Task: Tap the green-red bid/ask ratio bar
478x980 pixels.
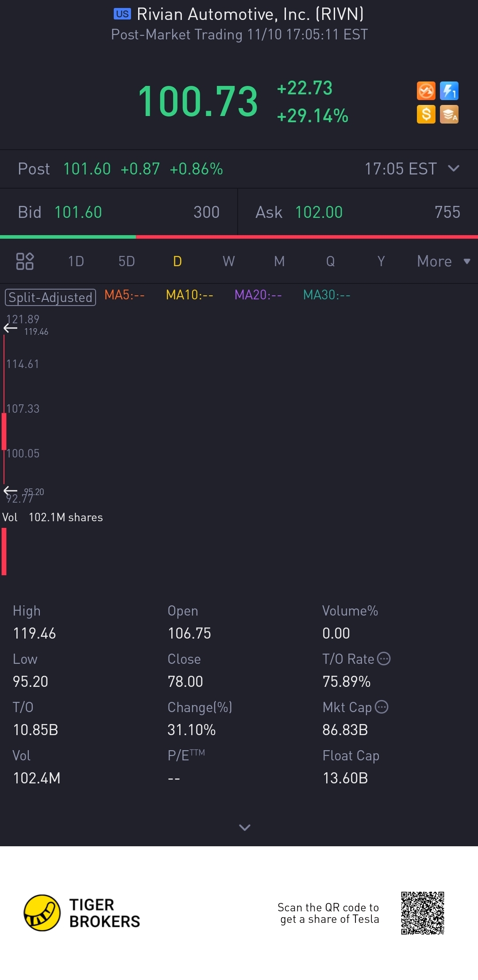Action: pos(239,237)
